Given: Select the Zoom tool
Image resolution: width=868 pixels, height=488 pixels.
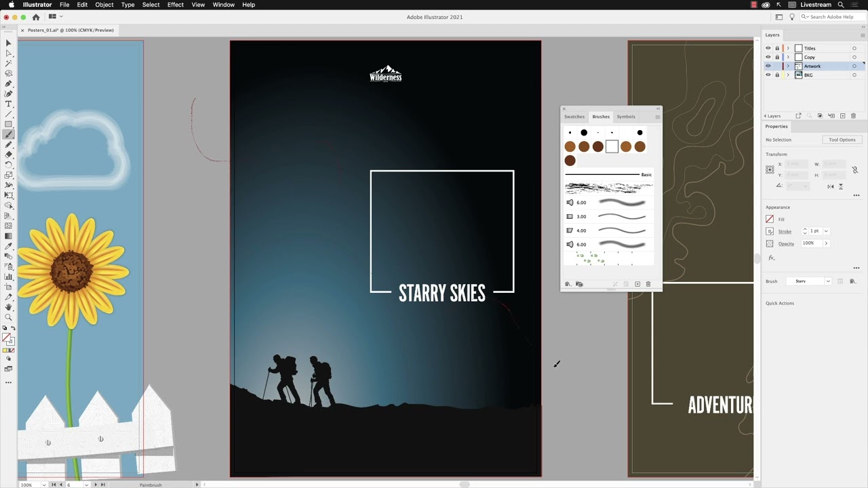Looking at the screenshot, I should click(x=8, y=317).
